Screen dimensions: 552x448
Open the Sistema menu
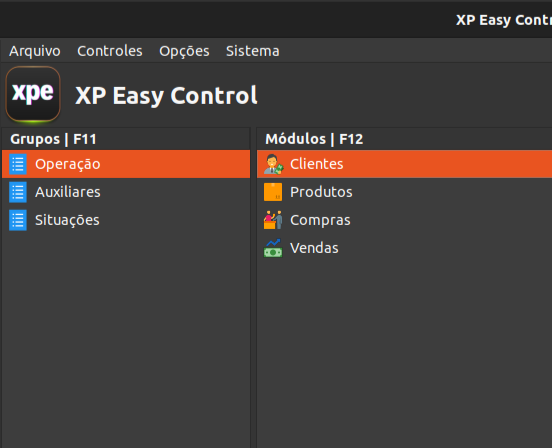click(252, 51)
